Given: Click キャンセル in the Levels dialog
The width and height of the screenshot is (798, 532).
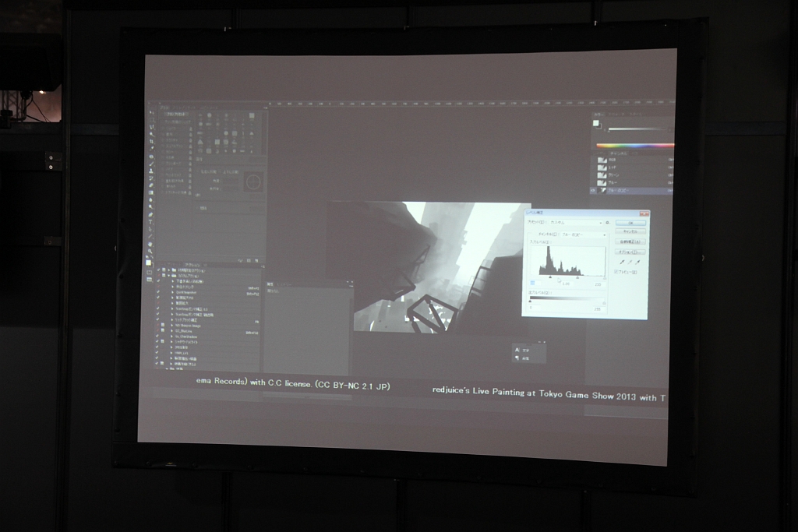Looking at the screenshot, I should click(x=630, y=231).
